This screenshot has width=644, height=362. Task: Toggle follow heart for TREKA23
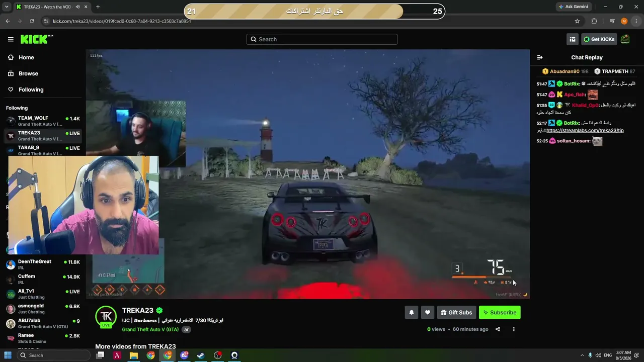pos(428,312)
